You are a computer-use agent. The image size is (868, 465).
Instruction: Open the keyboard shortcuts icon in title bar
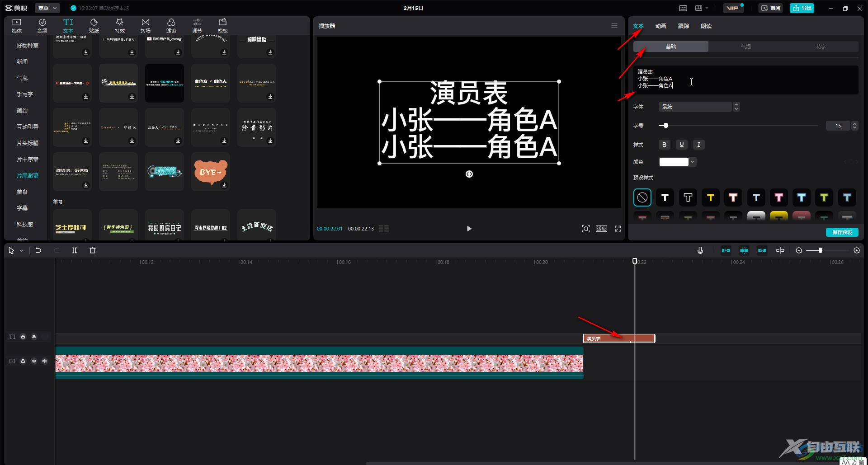pyautogui.click(x=683, y=8)
